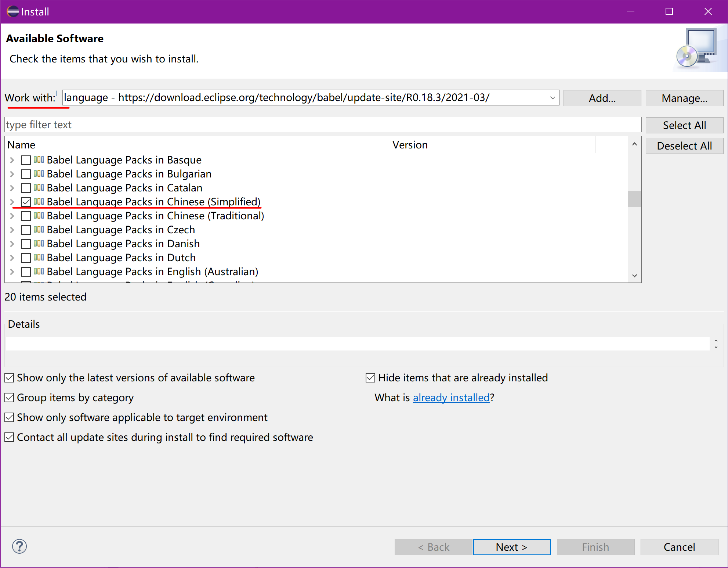
Task: Click the English (Australian) pack category icon
Action: [39, 272]
